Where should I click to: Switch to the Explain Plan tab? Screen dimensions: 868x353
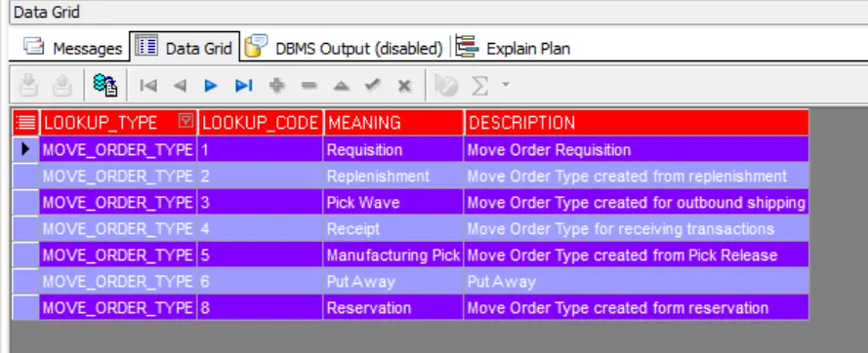514,48
